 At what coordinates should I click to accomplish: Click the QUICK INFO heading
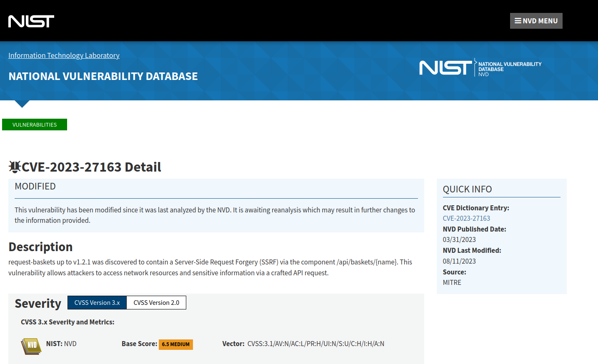point(467,189)
